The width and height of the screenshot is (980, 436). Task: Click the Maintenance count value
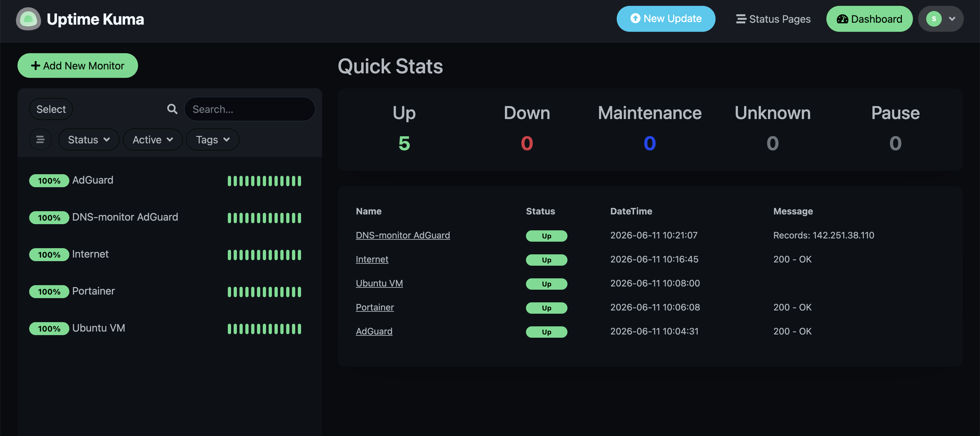click(649, 143)
